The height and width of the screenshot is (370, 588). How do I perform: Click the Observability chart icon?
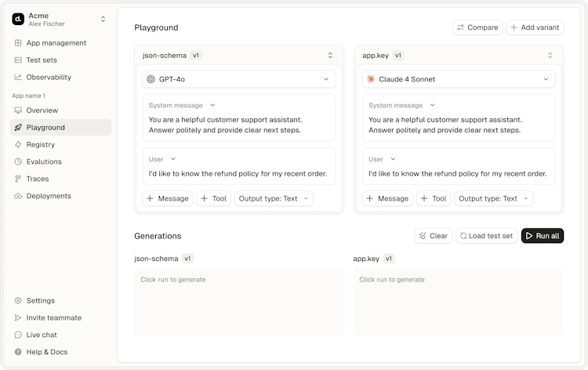tap(18, 77)
